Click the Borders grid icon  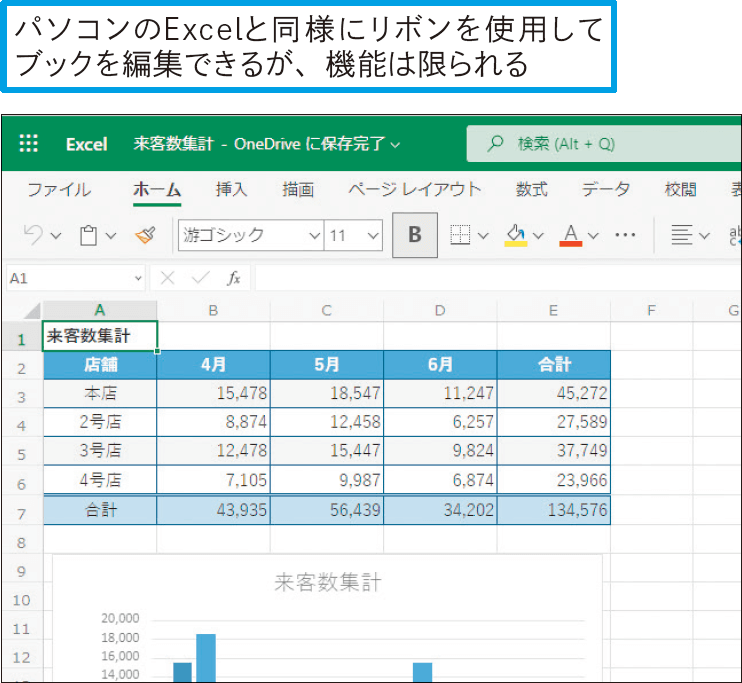coord(460,235)
